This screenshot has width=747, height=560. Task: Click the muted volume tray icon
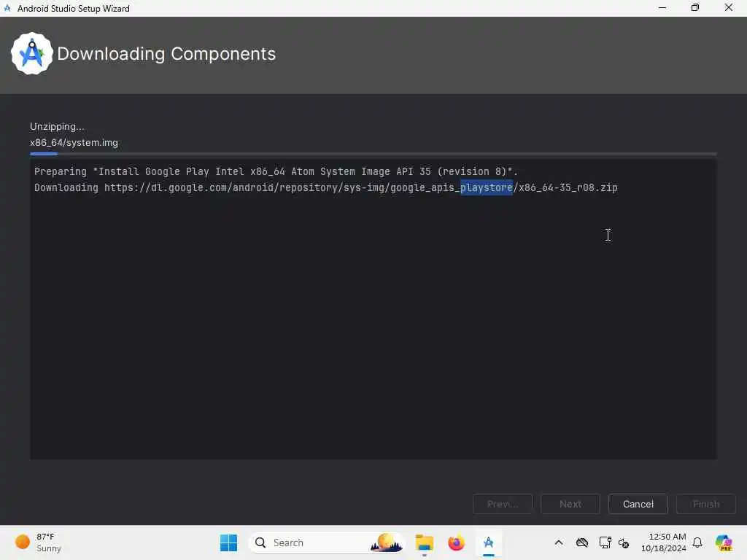click(624, 542)
